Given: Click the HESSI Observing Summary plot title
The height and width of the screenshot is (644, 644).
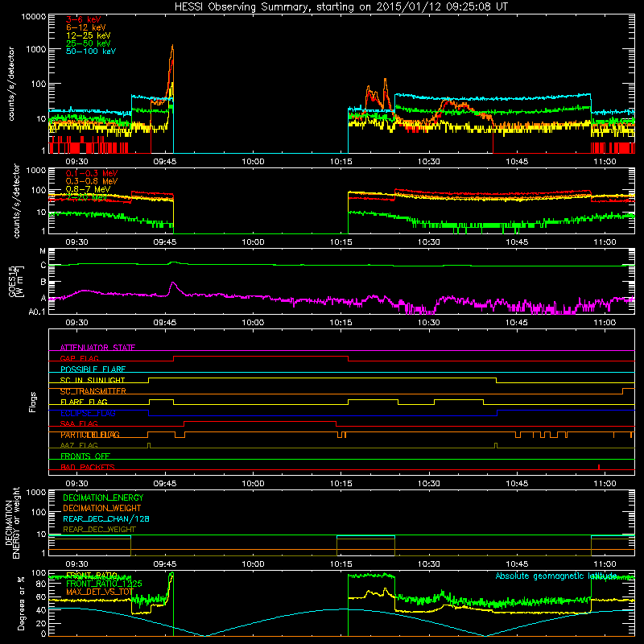Looking at the screenshot, I should (x=341, y=7).
